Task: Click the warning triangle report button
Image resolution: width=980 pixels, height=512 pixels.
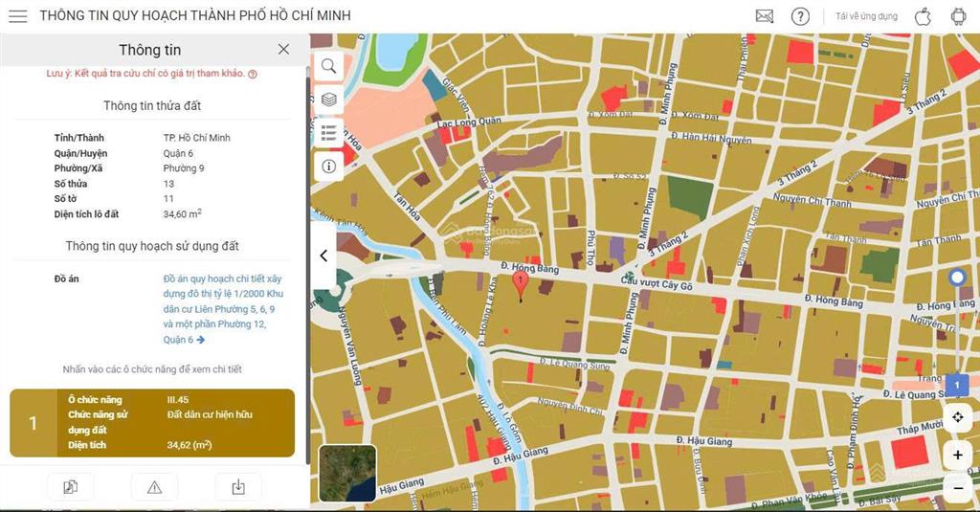Action: click(154, 487)
